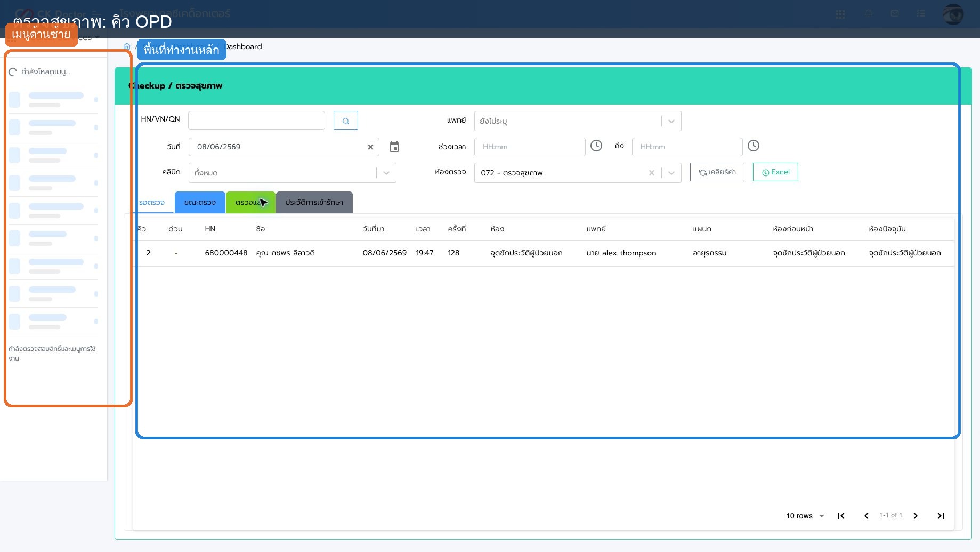The image size is (980, 552).
Task: Sort by the ชื่อ column header
Action: pos(261,229)
